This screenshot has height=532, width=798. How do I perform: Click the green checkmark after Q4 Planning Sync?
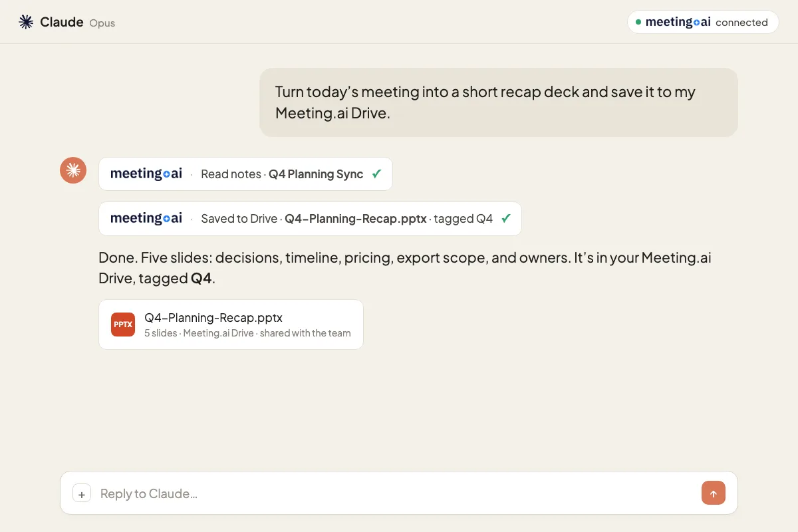point(376,174)
